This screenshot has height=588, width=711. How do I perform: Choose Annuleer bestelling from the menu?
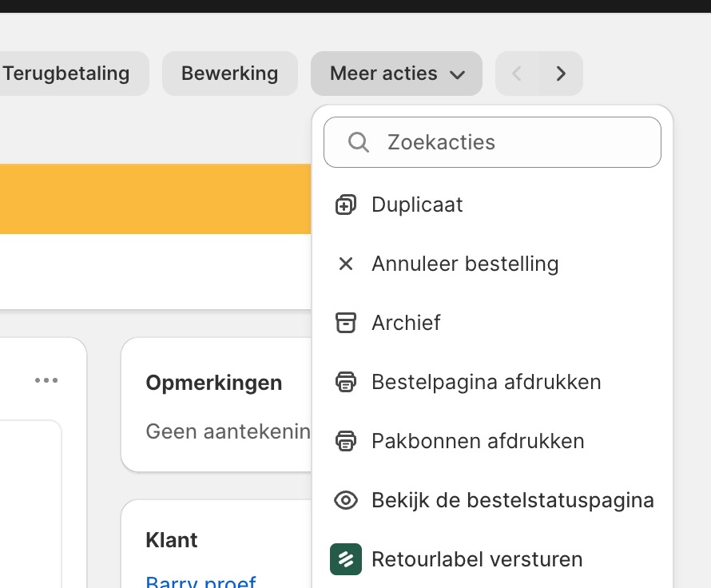[x=464, y=264]
